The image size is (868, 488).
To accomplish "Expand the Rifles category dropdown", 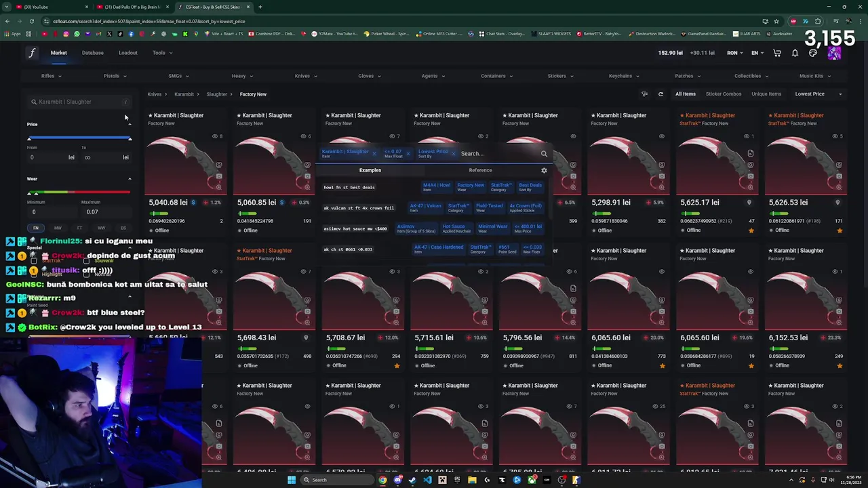I will pyautogui.click(x=52, y=76).
